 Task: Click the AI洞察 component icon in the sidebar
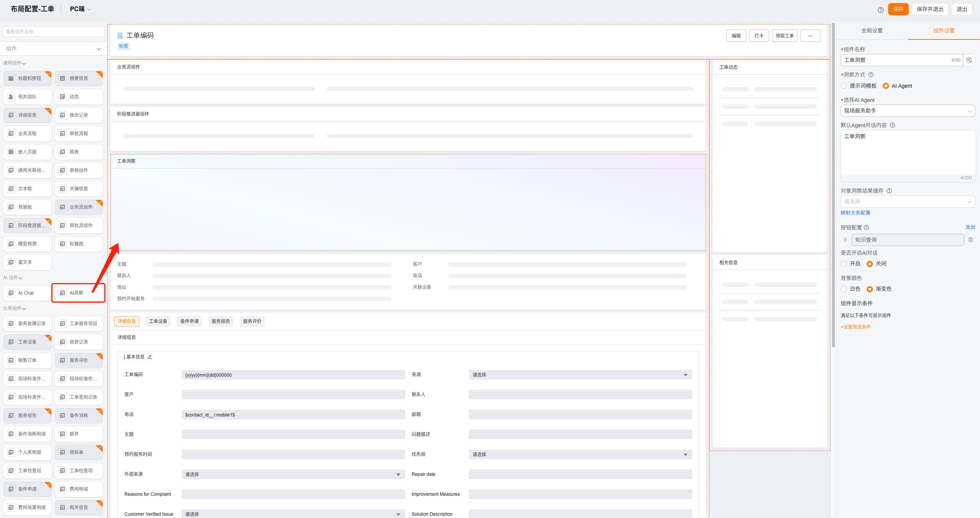(x=62, y=293)
